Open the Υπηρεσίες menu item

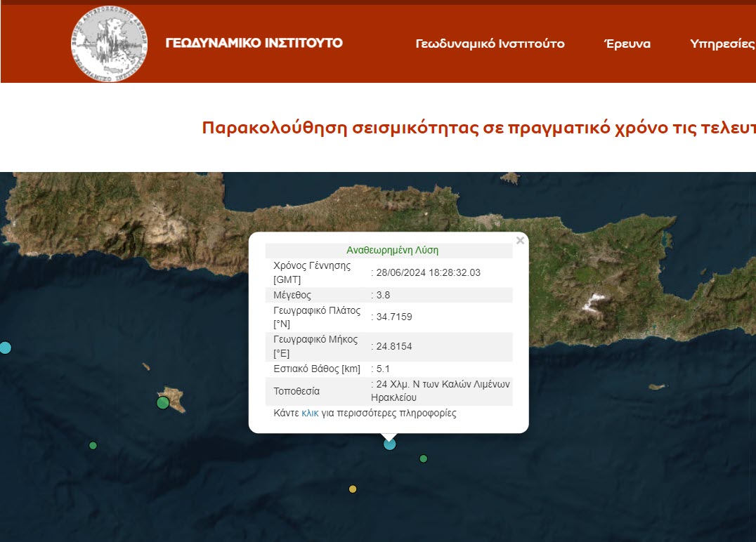point(723,44)
